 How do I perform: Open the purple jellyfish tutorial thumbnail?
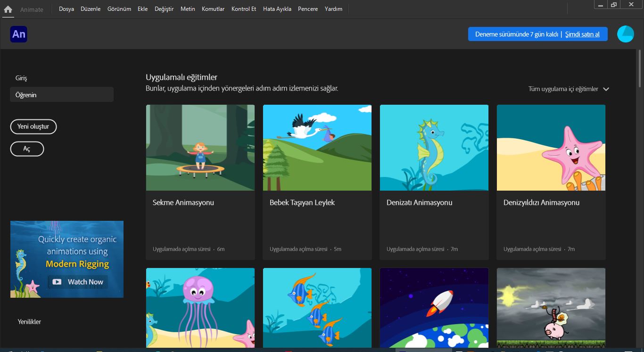(200, 308)
